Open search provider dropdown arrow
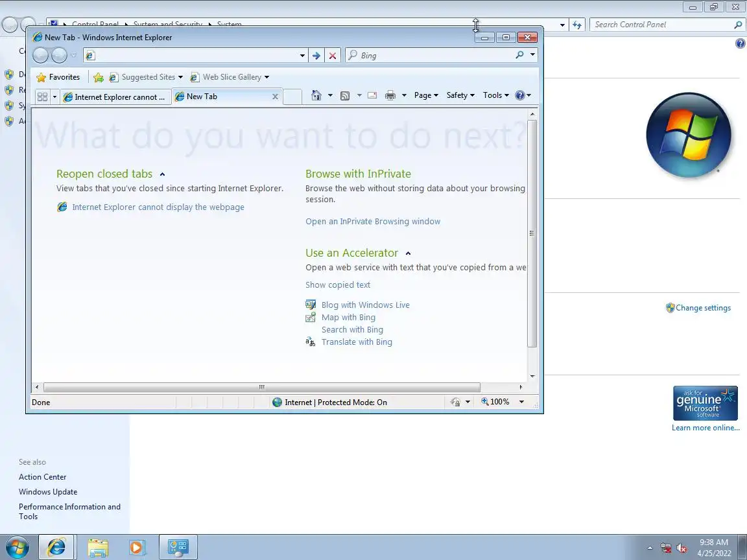The width and height of the screenshot is (747, 560). point(532,54)
